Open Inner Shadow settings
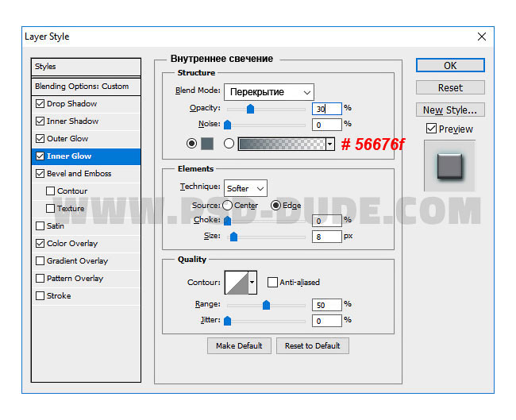 pos(73,121)
